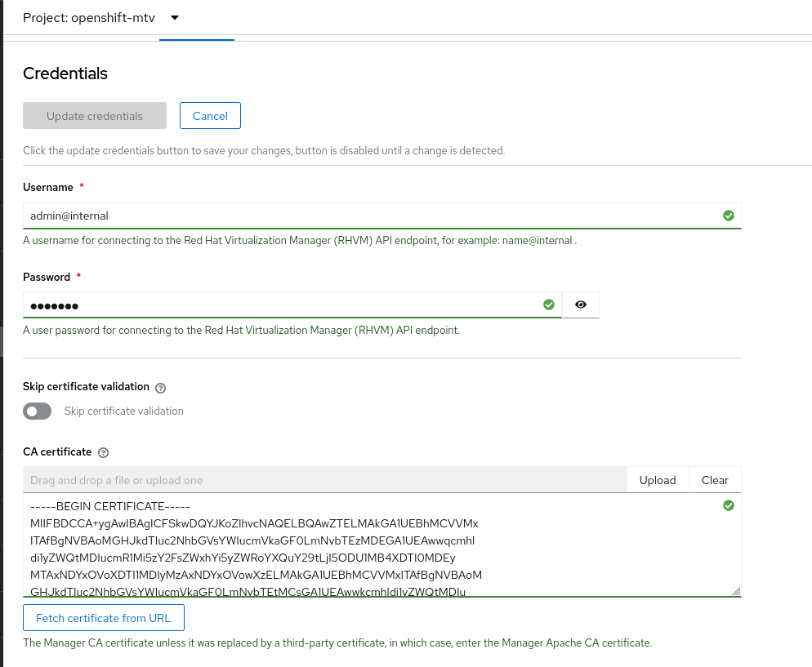Click the Skip certificate validation help icon
This screenshot has height=667, width=812.
pyautogui.click(x=160, y=388)
